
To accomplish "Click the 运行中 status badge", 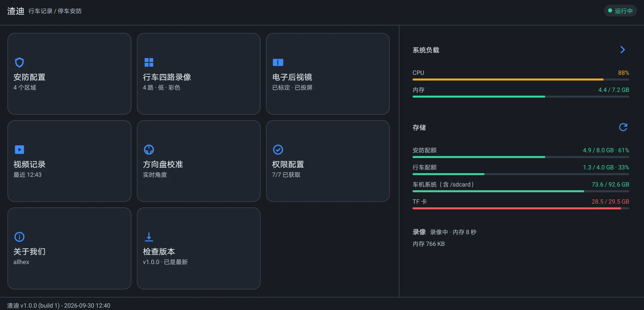I will point(620,11).
